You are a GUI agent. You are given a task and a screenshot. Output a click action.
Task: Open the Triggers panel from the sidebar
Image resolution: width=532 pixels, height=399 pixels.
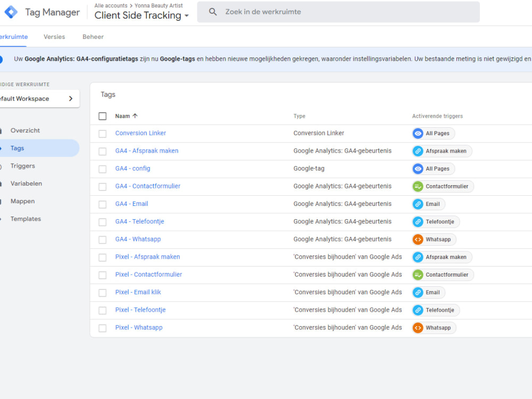click(x=22, y=165)
